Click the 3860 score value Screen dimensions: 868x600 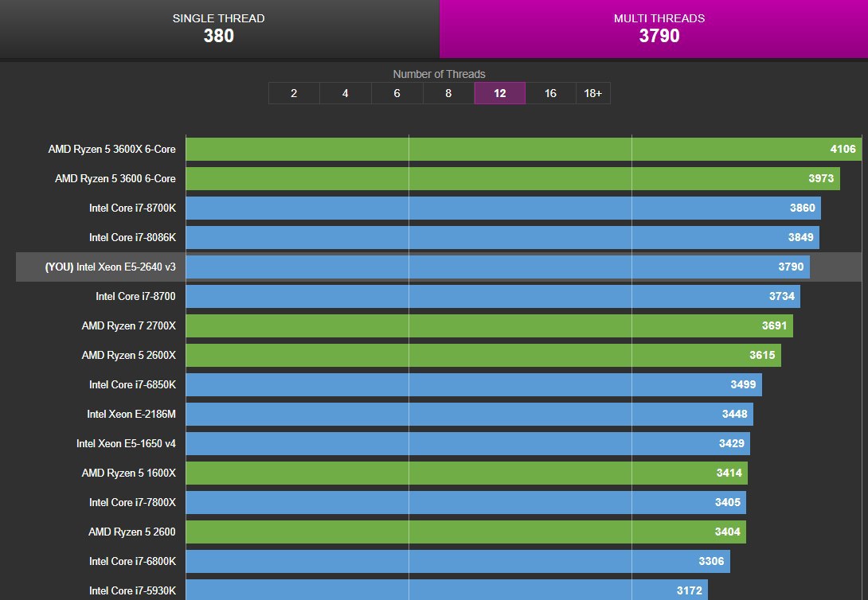[x=802, y=208]
